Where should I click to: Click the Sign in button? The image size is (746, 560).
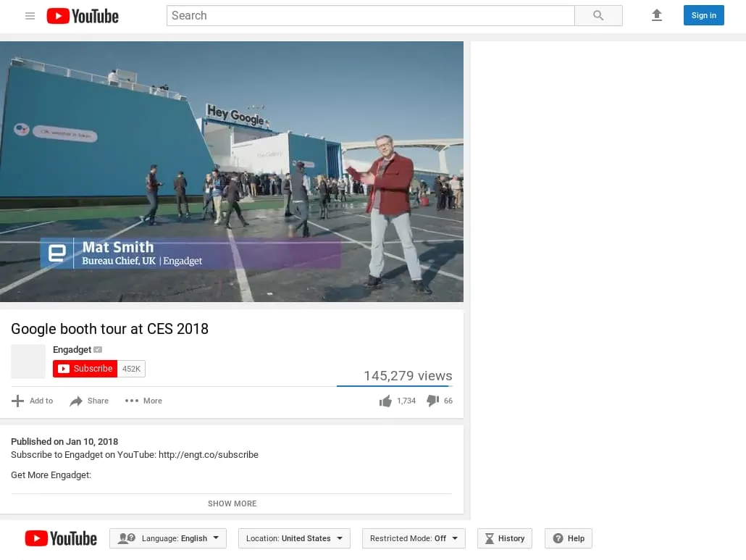click(x=703, y=15)
